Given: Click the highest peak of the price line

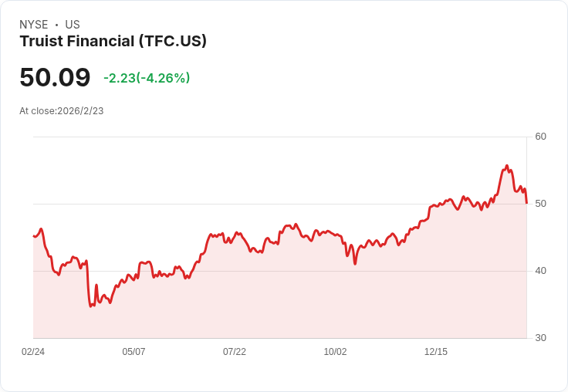Looking at the screenshot, I should pyautogui.click(x=506, y=165).
